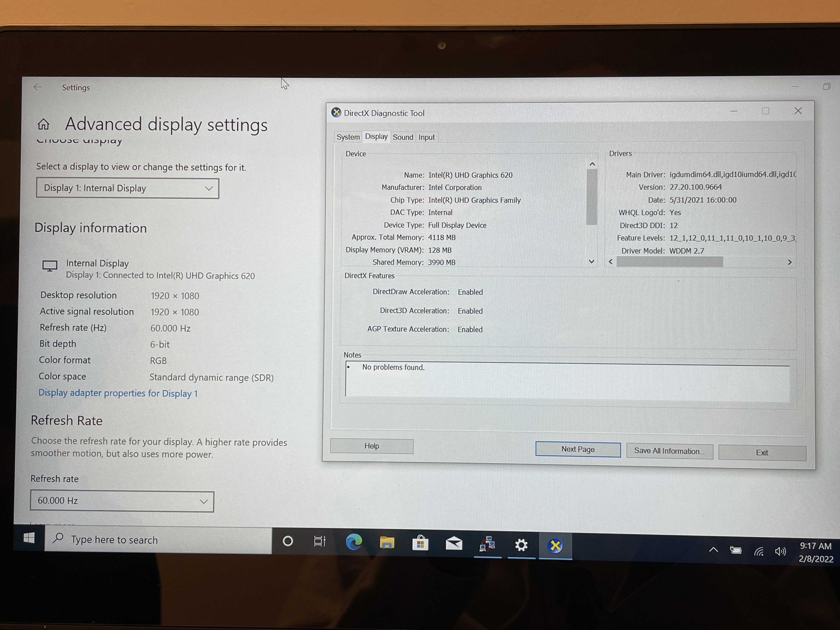The height and width of the screenshot is (630, 840).
Task: Click the Manufacturer Intel Corporation value
Action: 455,187
